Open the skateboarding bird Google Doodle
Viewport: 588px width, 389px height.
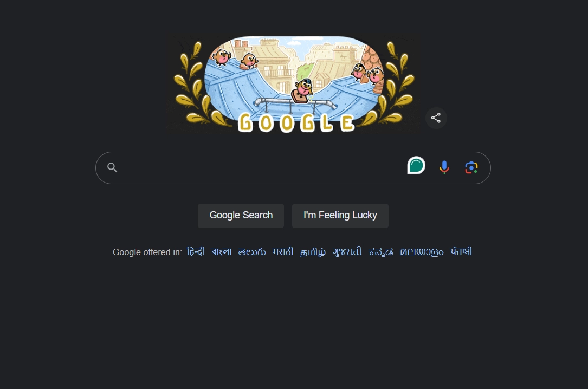click(x=294, y=85)
